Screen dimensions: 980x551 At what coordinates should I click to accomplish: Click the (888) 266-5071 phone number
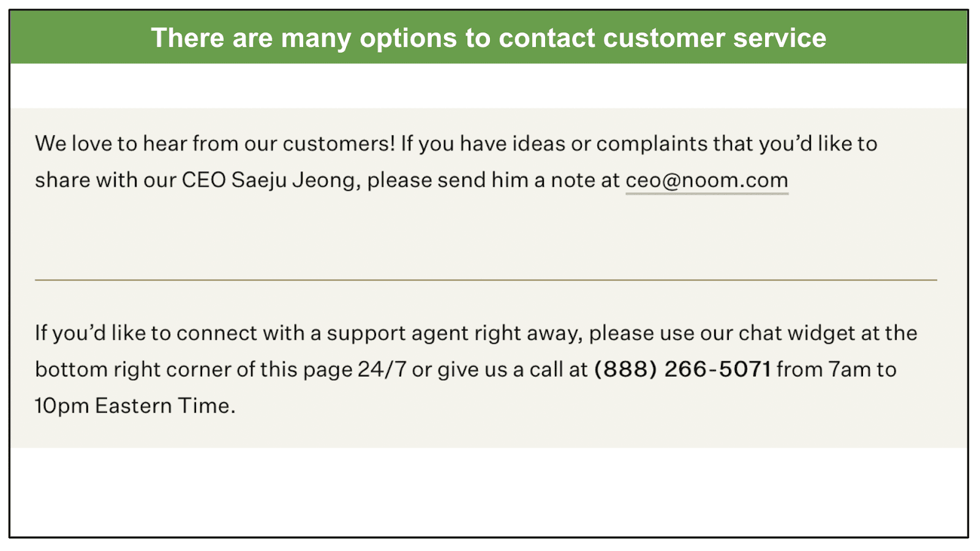click(x=682, y=369)
